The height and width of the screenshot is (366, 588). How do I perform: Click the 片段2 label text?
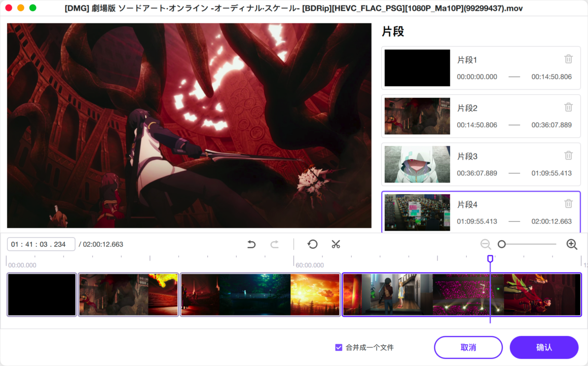pos(467,108)
